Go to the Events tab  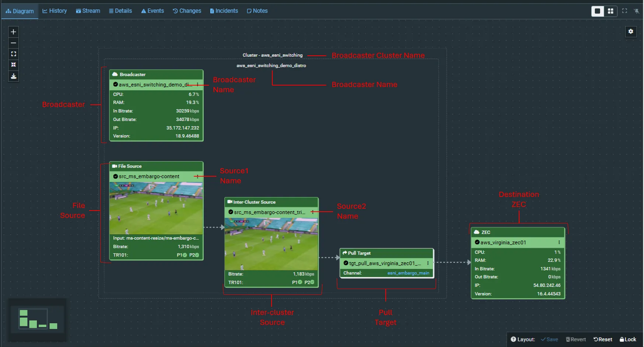[153, 11]
